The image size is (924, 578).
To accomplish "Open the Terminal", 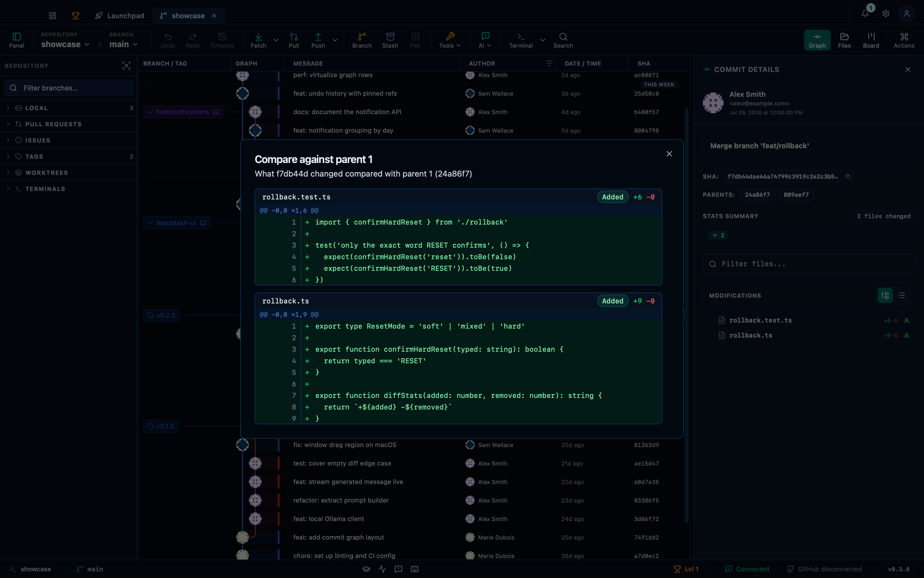I will pyautogui.click(x=521, y=40).
